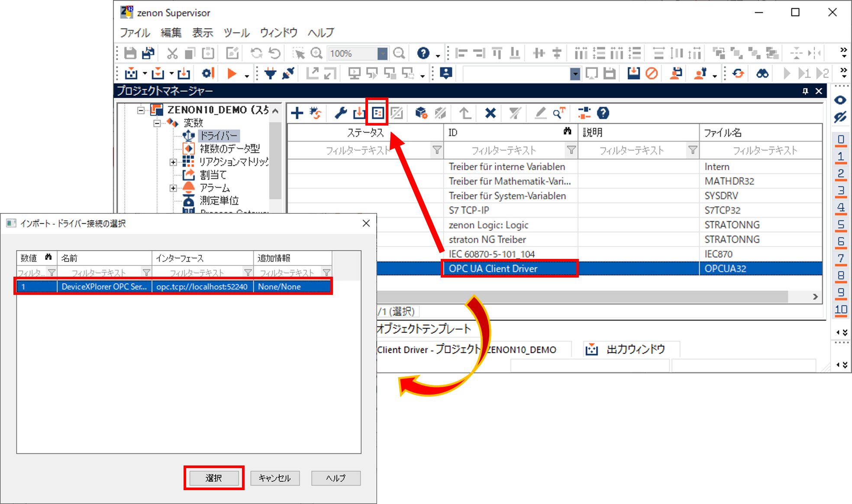852x504 pixels.
Task: Toggle the eye visibility icon on right sidebar
Action: tap(840, 100)
